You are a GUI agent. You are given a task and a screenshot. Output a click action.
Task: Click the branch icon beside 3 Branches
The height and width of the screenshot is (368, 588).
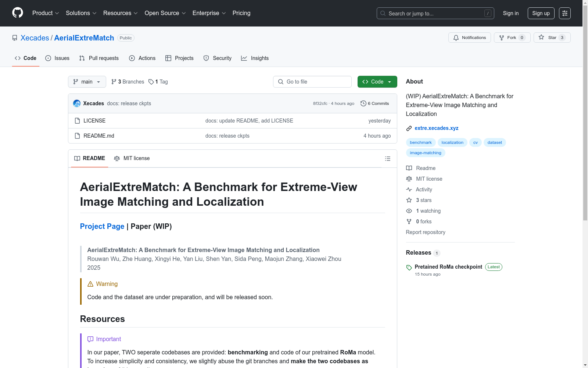(x=114, y=82)
